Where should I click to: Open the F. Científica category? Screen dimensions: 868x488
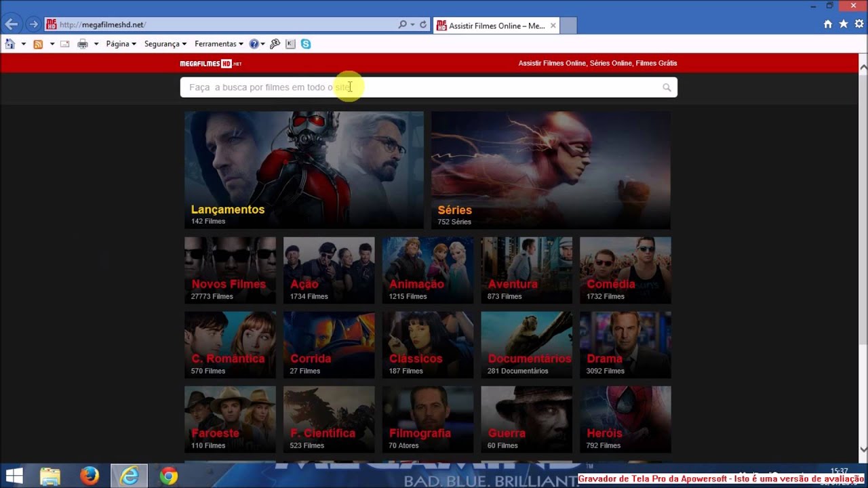click(329, 419)
